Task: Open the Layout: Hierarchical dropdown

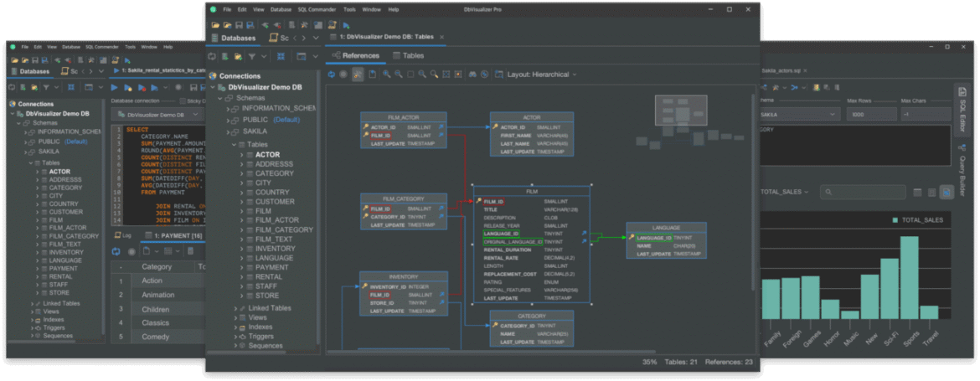Action: (542, 75)
